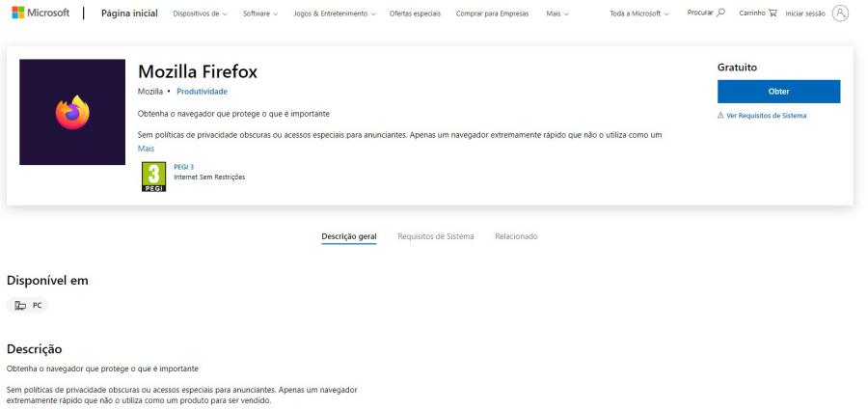Image resolution: width=868 pixels, height=410 pixels.
Task: Expand Jogos & Entretenimento menu
Action: pos(335,14)
